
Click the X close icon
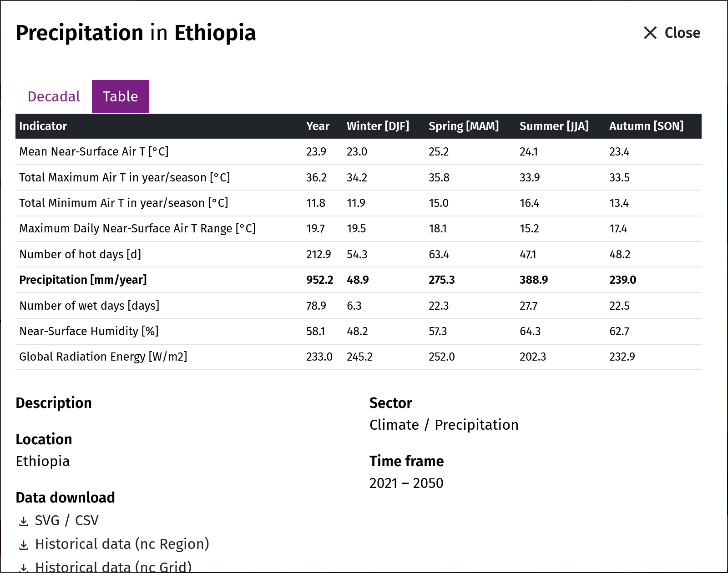click(650, 33)
